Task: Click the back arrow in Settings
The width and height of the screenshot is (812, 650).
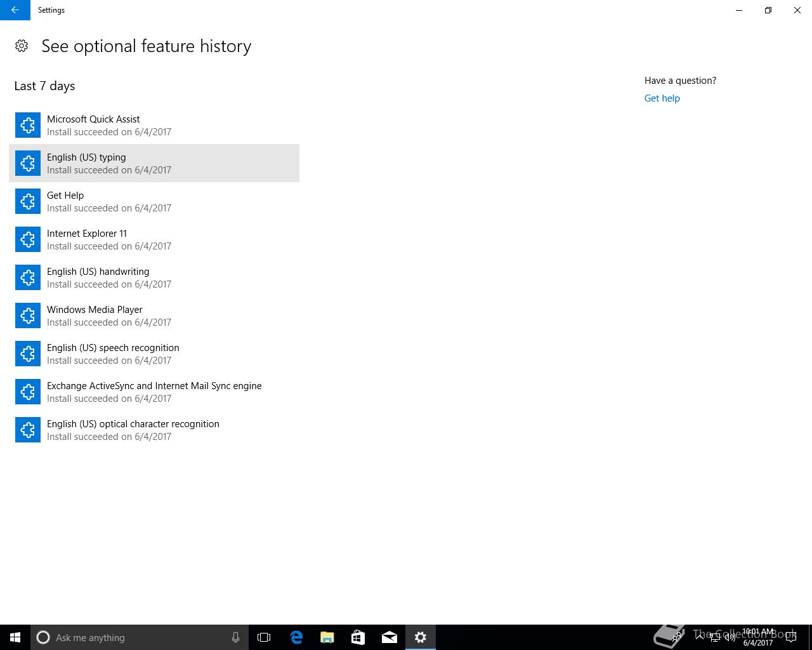Action: pos(15,10)
